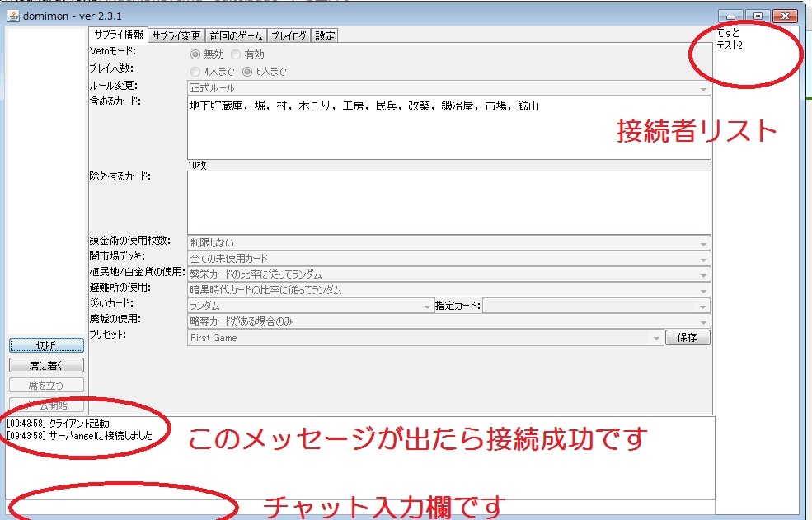Select Veto mode 無効 radio button
812x520 pixels.
(x=195, y=54)
